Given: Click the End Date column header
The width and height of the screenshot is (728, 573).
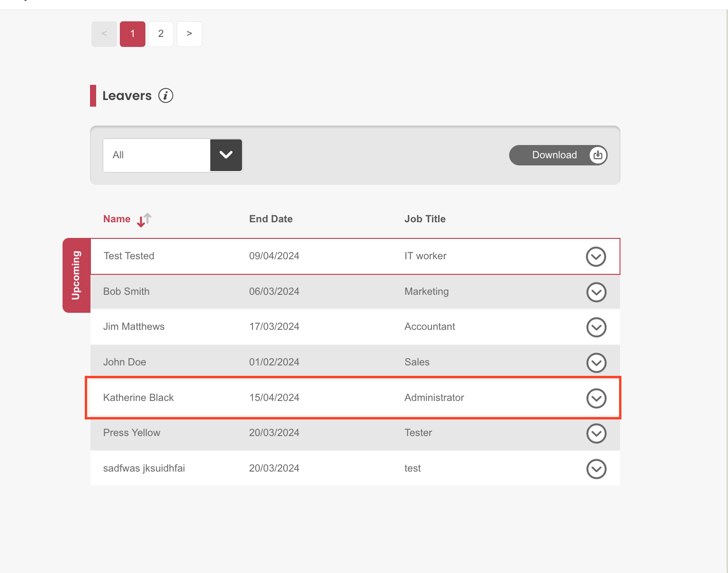Looking at the screenshot, I should click(271, 219).
